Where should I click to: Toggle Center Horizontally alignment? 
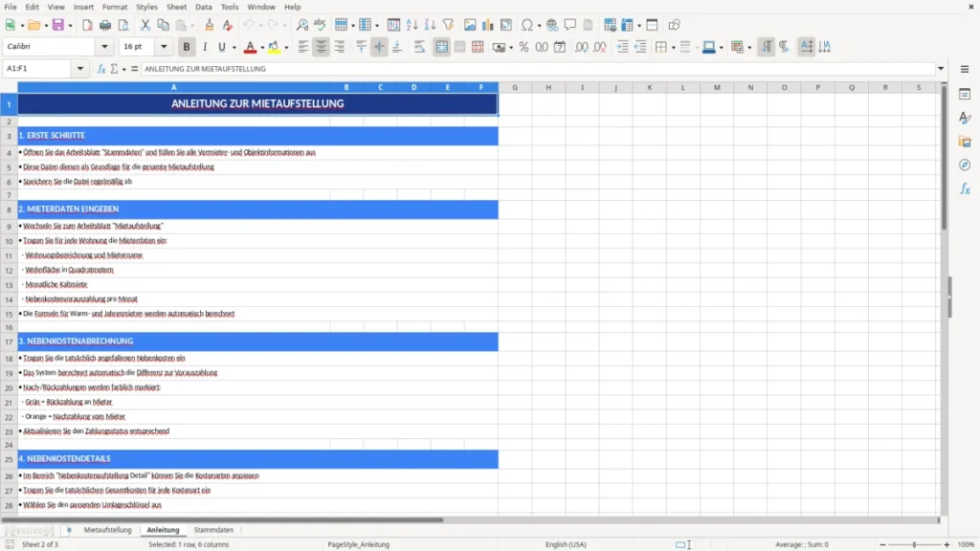(322, 47)
